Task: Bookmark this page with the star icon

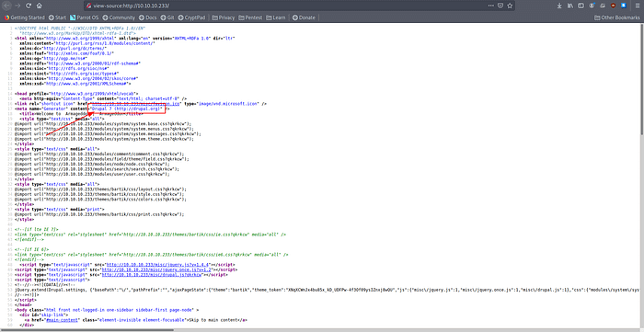Action: (x=510, y=6)
